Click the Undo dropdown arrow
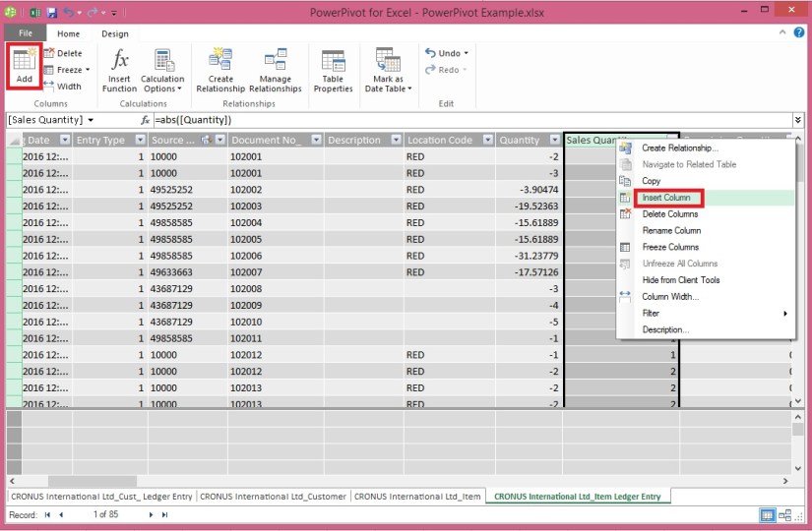Viewport: 812px width, 531px height. (467, 53)
